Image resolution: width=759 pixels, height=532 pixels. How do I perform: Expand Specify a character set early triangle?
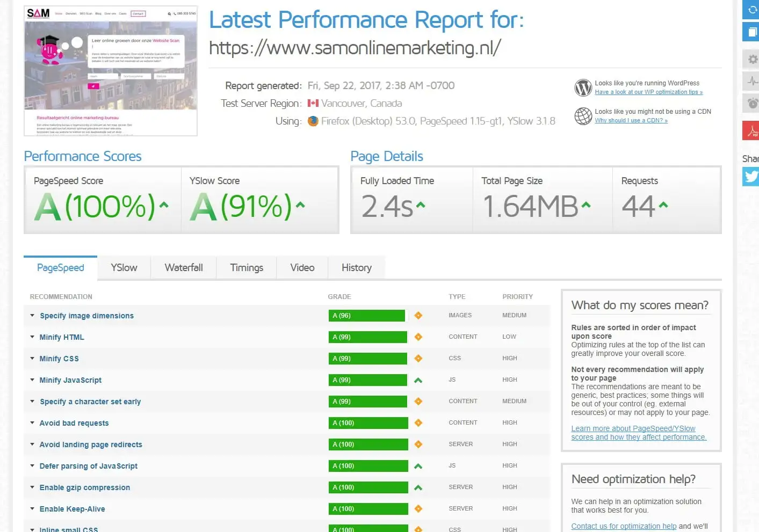pyautogui.click(x=32, y=402)
